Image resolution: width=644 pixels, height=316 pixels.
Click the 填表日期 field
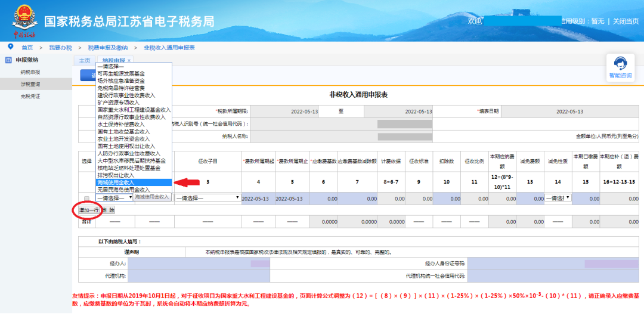click(x=570, y=111)
